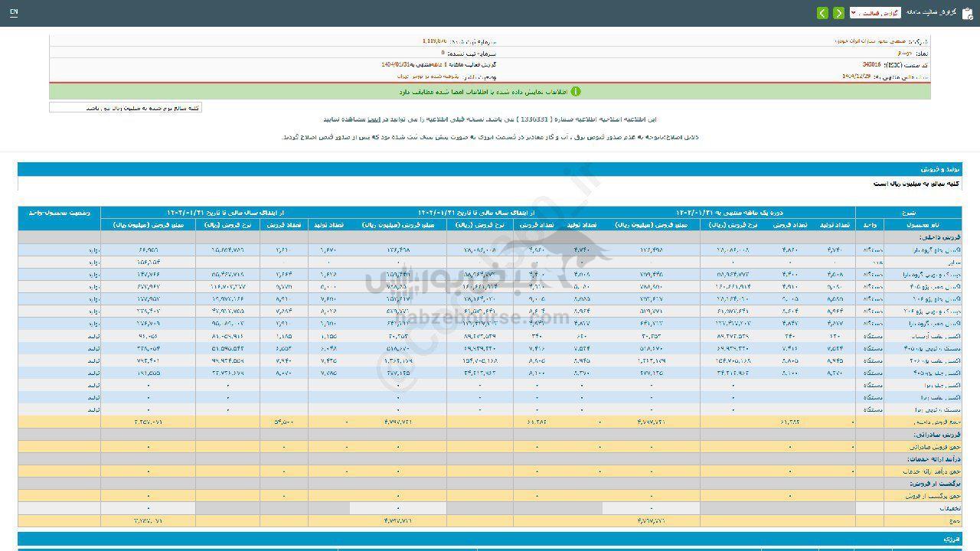Switch language via the EN link

(15, 13)
